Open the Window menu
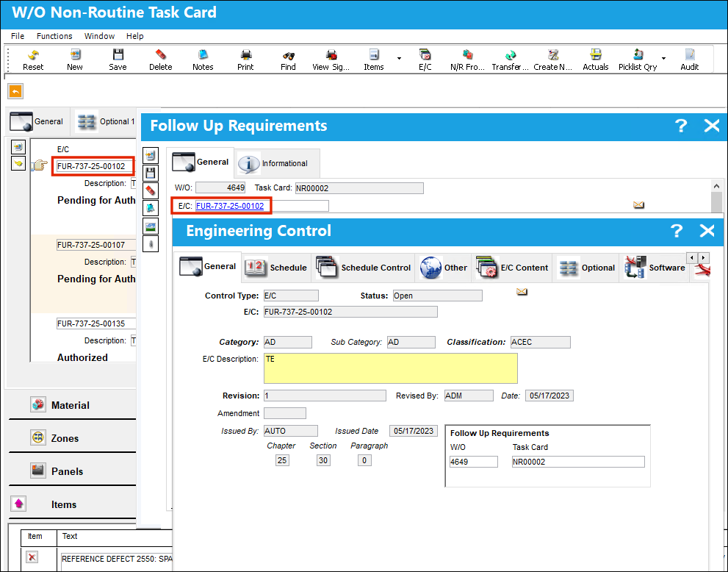 tap(99, 36)
